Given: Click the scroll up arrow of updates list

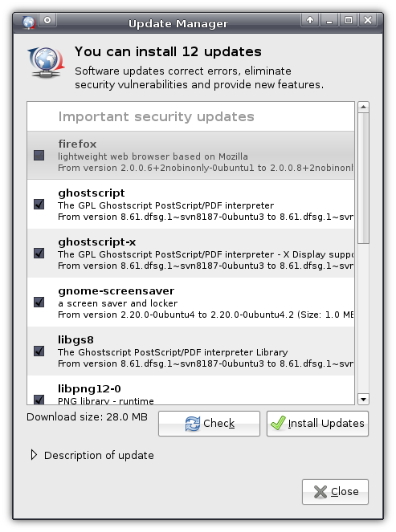Looking at the screenshot, I should point(363,108).
